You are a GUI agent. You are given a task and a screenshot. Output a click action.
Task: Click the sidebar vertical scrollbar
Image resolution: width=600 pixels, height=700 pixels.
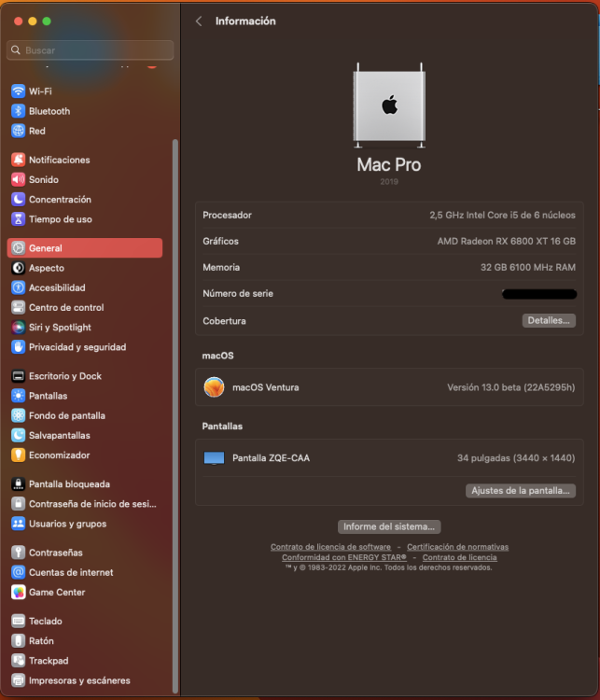click(175, 415)
